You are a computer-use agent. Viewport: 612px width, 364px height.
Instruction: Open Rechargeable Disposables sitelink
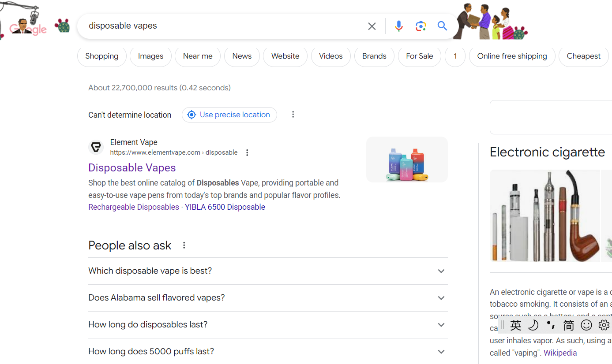coord(134,207)
